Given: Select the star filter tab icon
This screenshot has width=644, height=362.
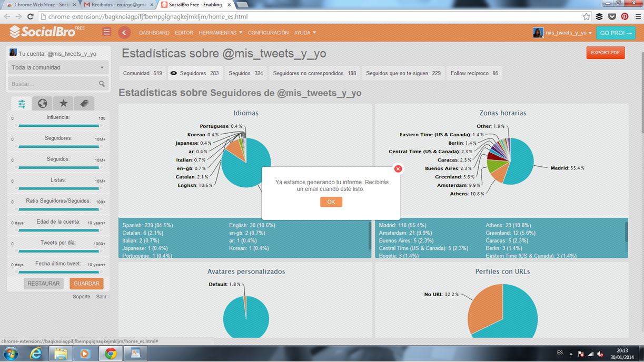Looking at the screenshot, I should [x=63, y=104].
